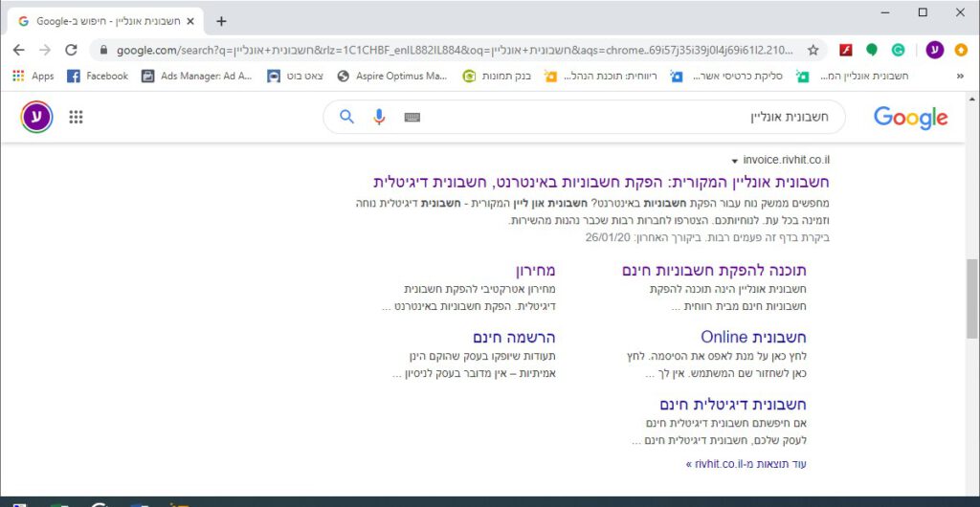Click the invoice.rivhit.co.il URL text
The height and width of the screenshot is (507, 980).
(x=787, y=160)
